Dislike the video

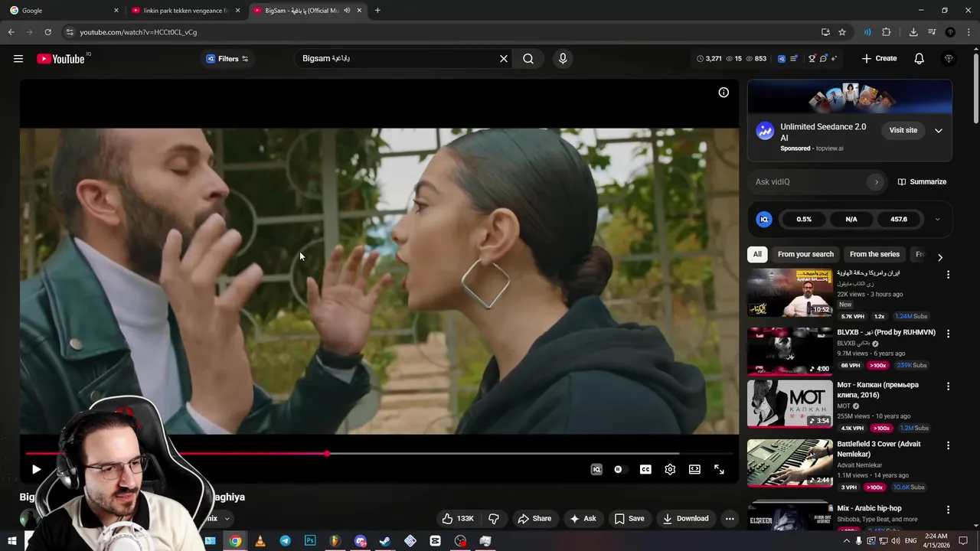[494, 519]
